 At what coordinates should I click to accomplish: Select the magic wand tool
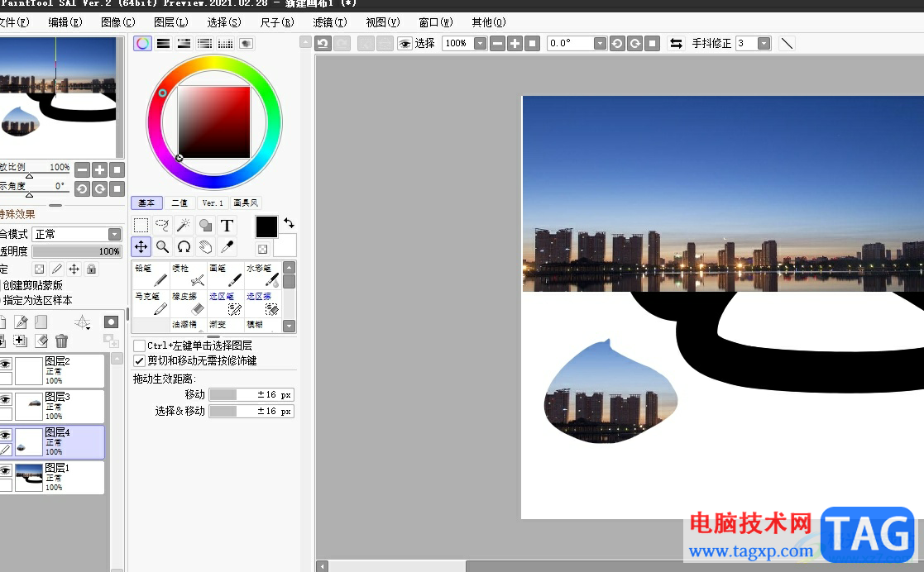184,226
